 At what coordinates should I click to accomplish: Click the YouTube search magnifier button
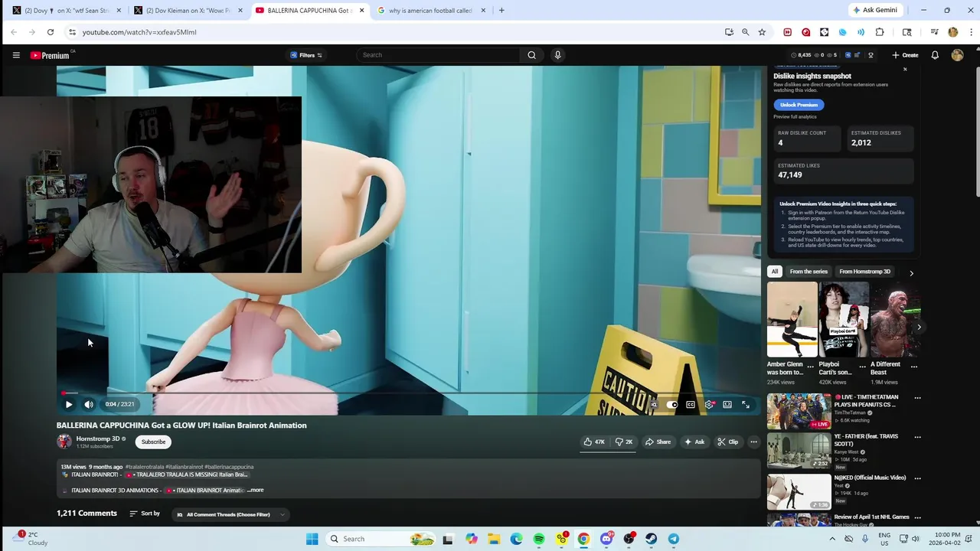[x=531, y=55]
